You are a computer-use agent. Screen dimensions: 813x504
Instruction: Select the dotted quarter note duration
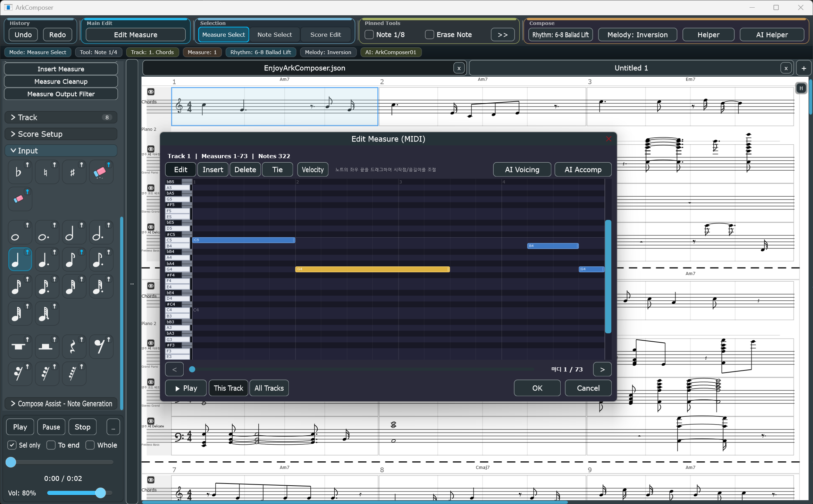tap(47, 259)
